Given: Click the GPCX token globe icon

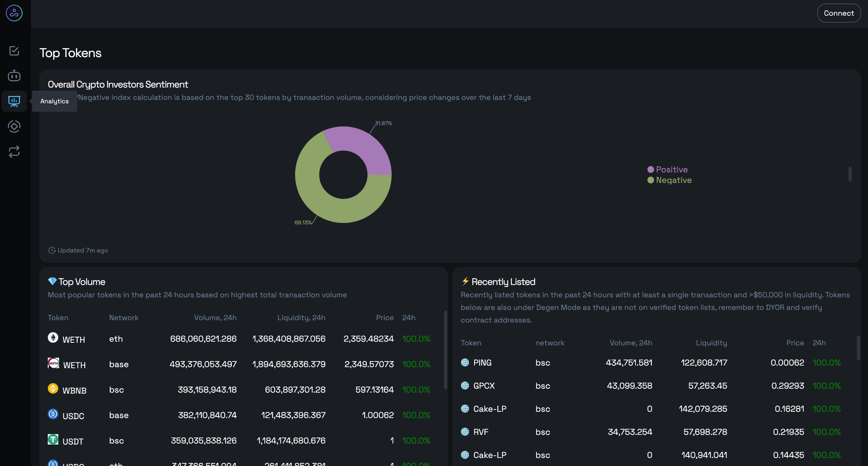Looking at the screenshot, I should [465, 385].
